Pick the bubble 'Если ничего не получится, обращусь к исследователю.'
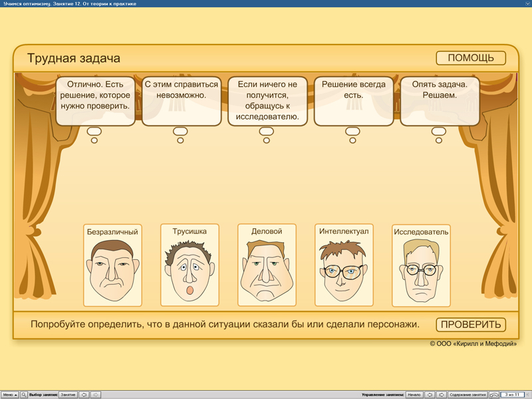The image size is (532, 399). click(268, 101)
